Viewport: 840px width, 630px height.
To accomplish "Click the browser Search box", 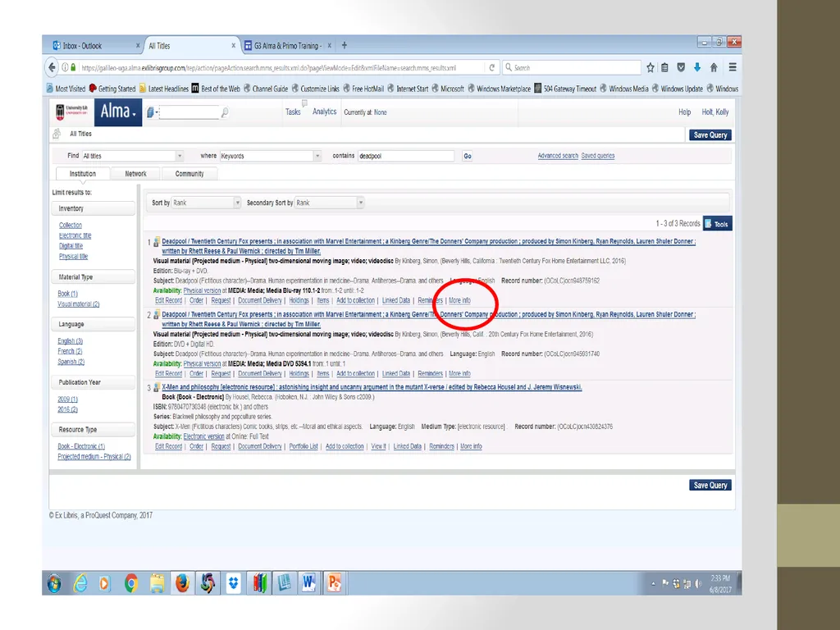I will click(572, 67).
